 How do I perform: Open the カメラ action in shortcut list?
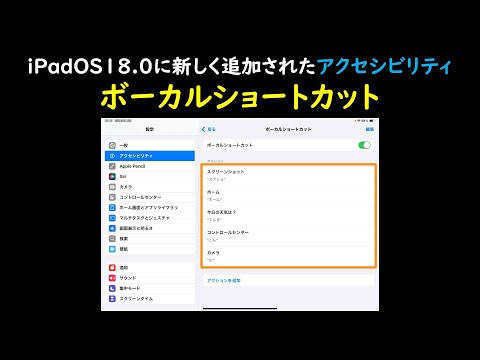(x=288, y=256)
